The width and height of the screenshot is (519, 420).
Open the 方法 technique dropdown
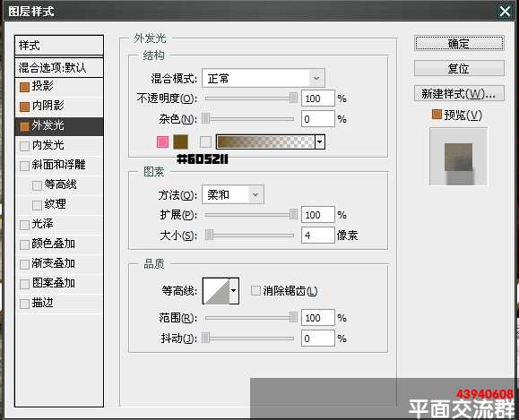click(x=233, y=195)
